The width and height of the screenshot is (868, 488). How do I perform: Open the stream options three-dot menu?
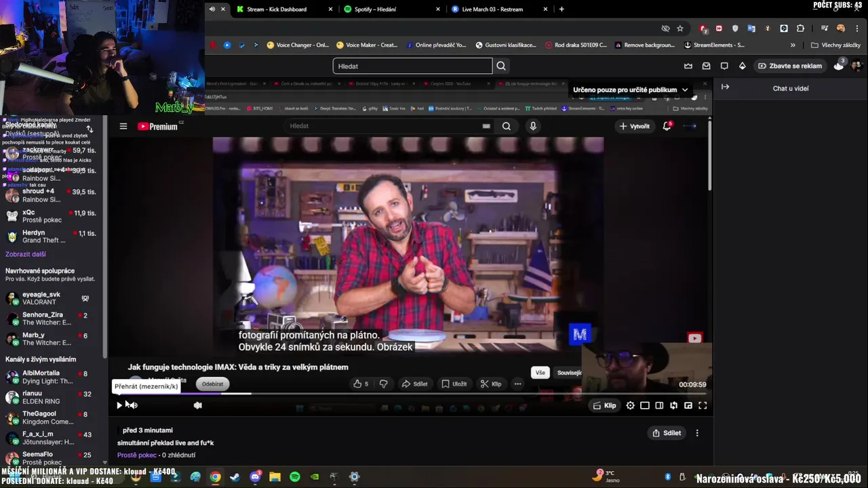click(697, 433)
